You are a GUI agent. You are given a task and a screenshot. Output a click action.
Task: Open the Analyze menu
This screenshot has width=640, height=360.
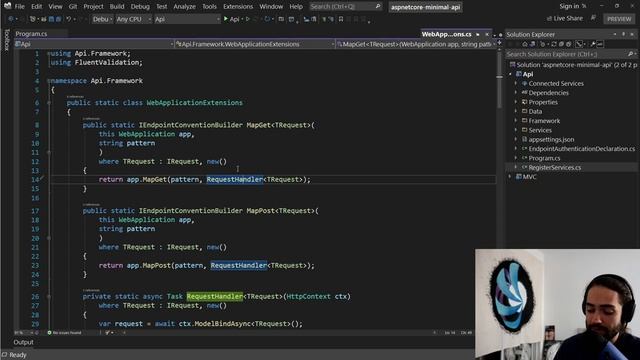184,7
